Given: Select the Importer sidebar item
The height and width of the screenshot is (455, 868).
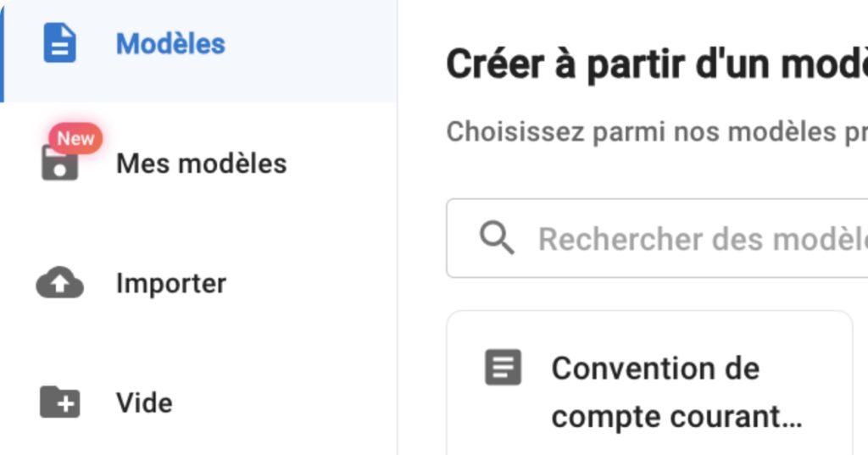Looking at the screenshot, I should tap(171, 283).
